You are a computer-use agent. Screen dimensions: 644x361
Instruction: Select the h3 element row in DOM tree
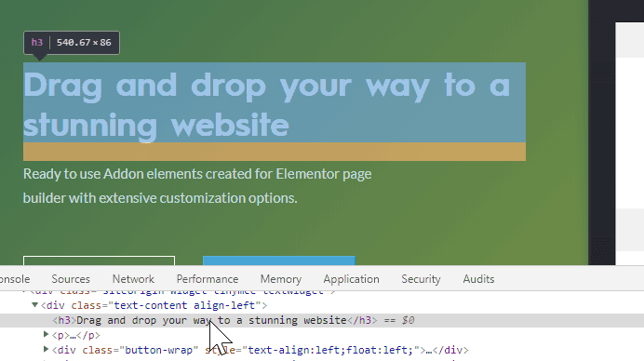[x=322, y=320]
